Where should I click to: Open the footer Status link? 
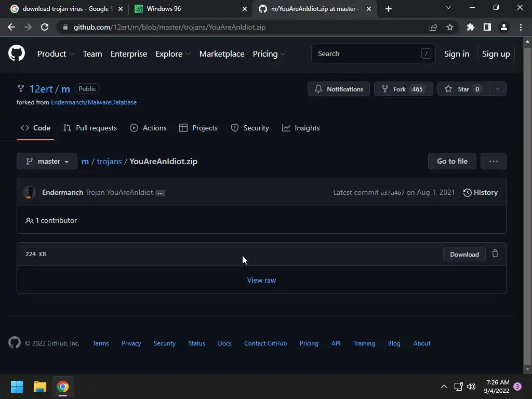(196, 343)
